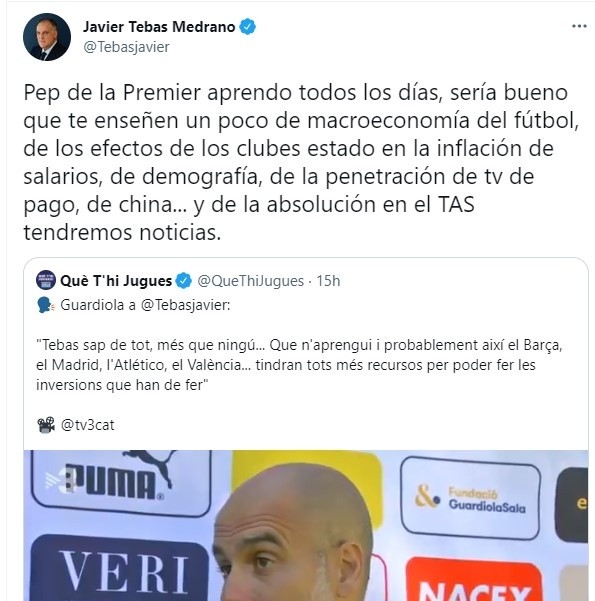Click the 15h timestamp of quoted tweet
This screenshot has height=601, width=595.
(x=328, y=281)
